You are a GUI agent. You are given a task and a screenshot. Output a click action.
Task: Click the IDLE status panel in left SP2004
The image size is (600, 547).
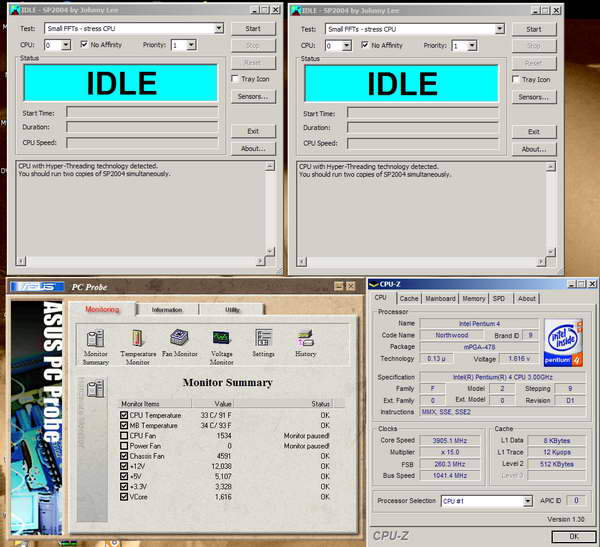(121, 83)
